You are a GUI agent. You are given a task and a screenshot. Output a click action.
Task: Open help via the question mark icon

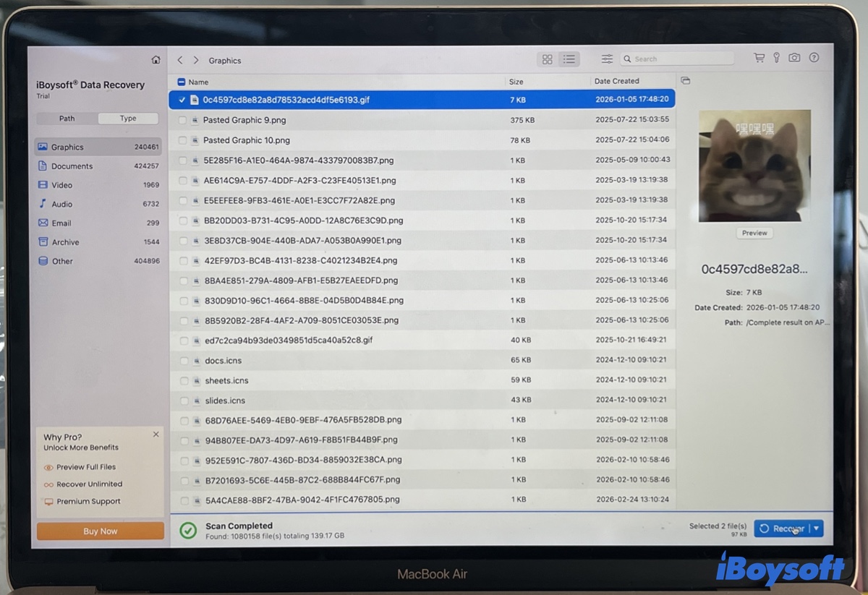tap(814, 57)
